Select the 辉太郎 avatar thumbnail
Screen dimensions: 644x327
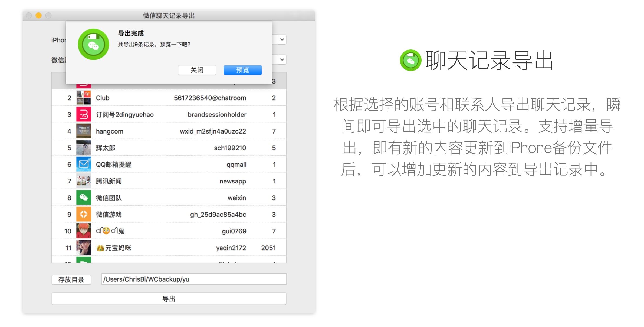coord(84,148)
